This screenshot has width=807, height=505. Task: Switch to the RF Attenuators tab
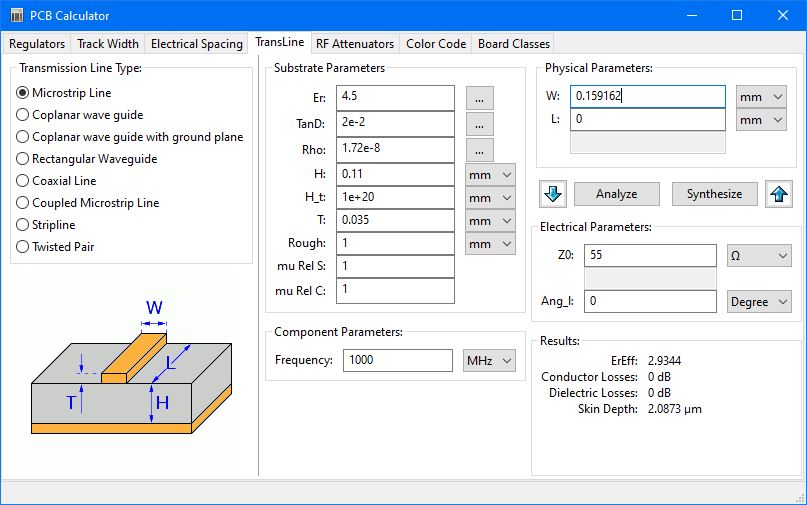[x=354, y=44]
